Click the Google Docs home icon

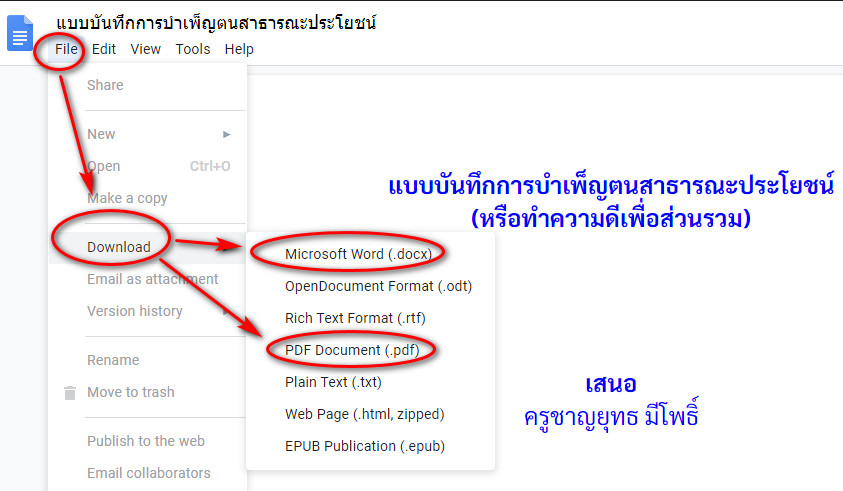click(20, 33)
